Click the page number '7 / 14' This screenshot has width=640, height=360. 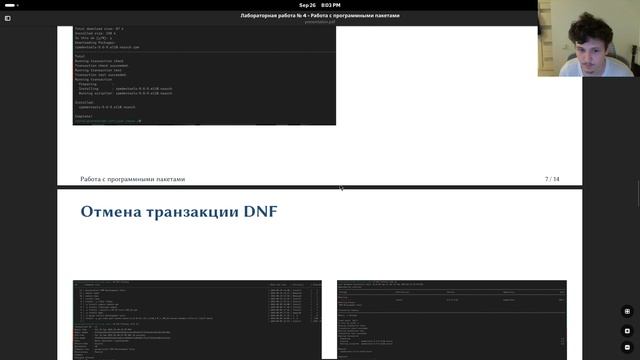[552, 179]
